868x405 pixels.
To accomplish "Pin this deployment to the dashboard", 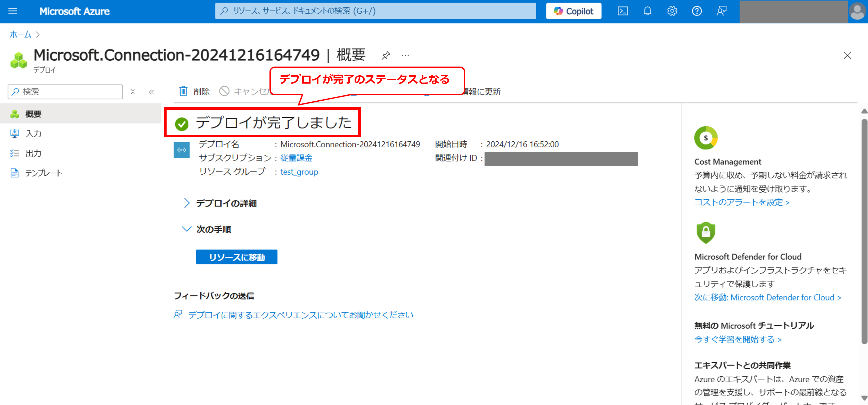I will tap(386, 55).
